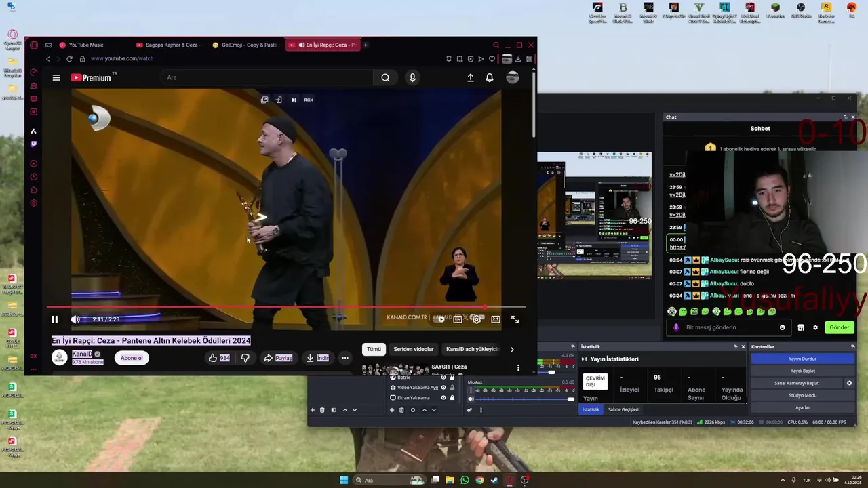This screenshot has height=488, width=868.
Task: Select the 'Tümü' filter chip
Action: tap(374, 349)
